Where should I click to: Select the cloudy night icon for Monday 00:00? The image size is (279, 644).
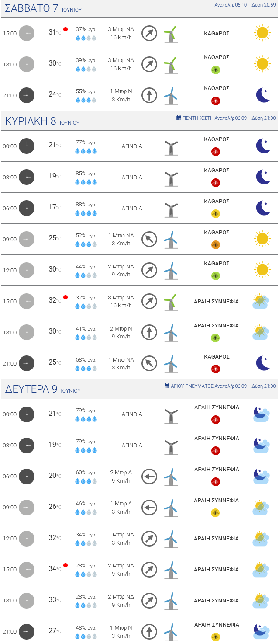tap(261, 414)
